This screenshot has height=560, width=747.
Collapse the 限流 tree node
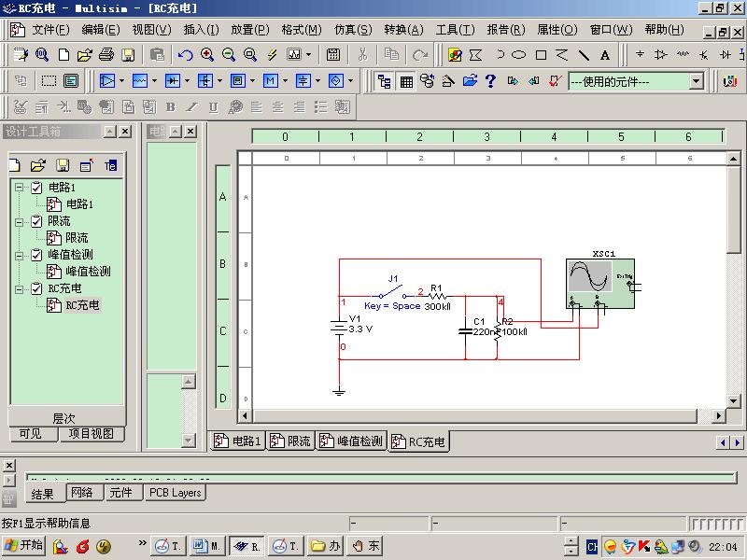point(19,222)
